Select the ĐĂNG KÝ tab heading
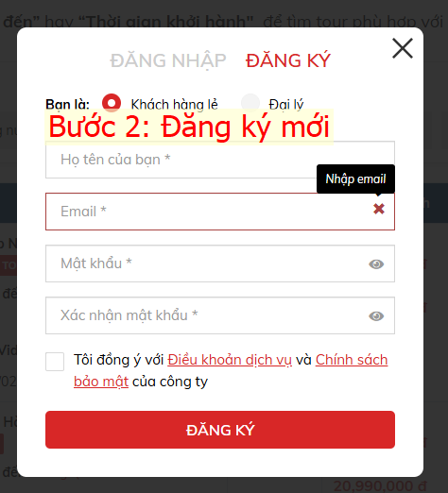Screen dimensions: 448x493 coord(288,60)
